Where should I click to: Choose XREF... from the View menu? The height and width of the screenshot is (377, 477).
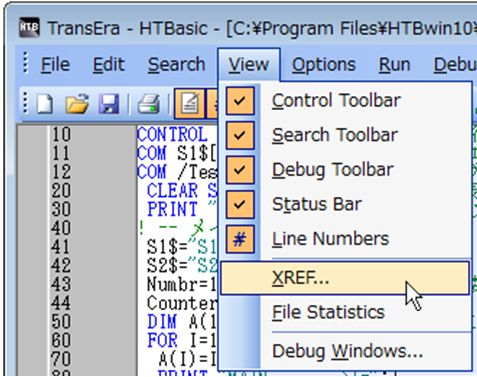click(345, 278)
